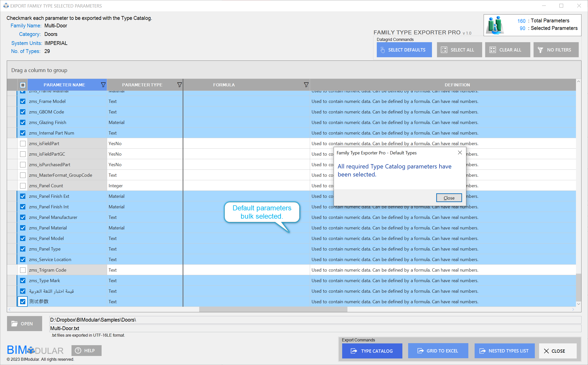Click the No Filters funnel icon
The height and width of the screenshot is (365, 588).
point(540,50)
